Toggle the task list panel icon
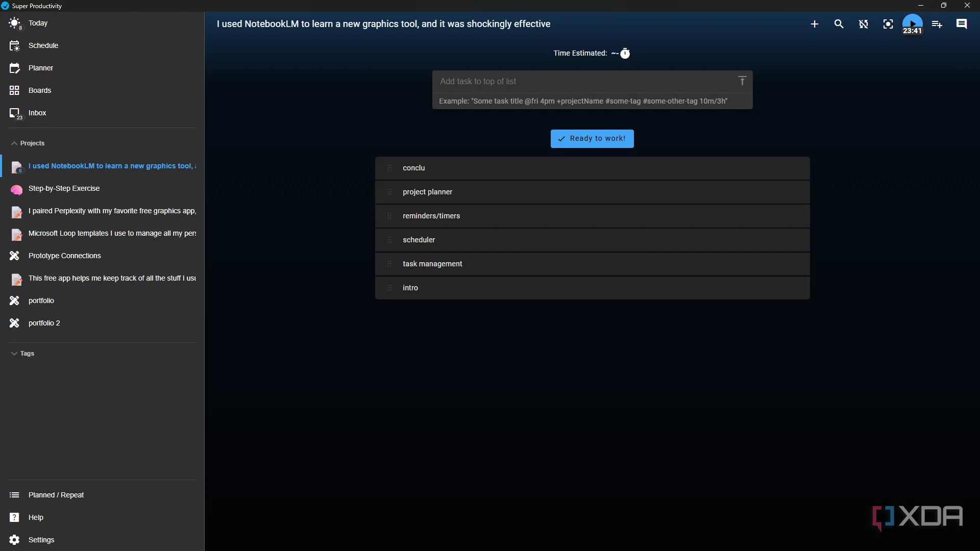This screenshot has height=551, width=980. pos(937,24)
